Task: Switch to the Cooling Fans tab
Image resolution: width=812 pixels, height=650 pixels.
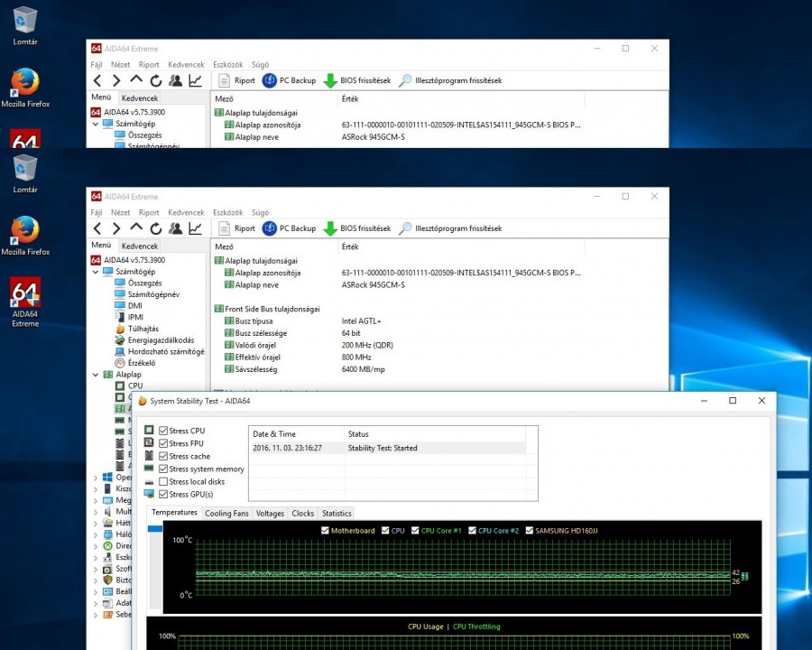Action: 226,513
